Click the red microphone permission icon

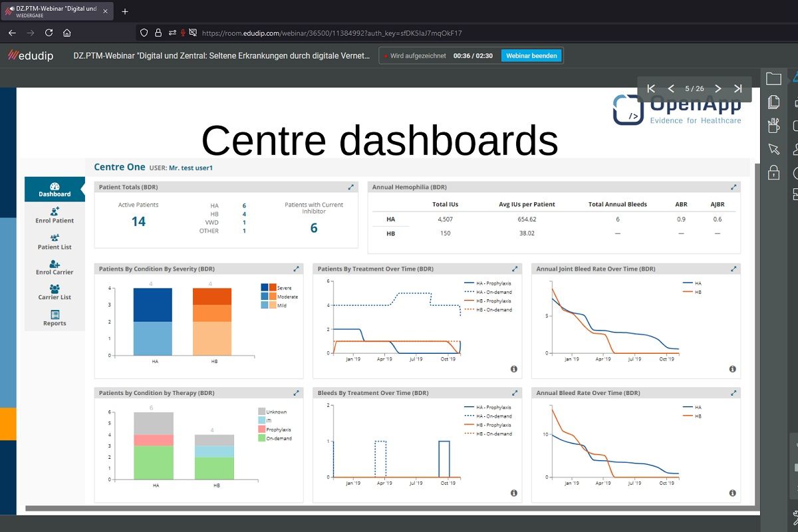click(x=183, y=33)
